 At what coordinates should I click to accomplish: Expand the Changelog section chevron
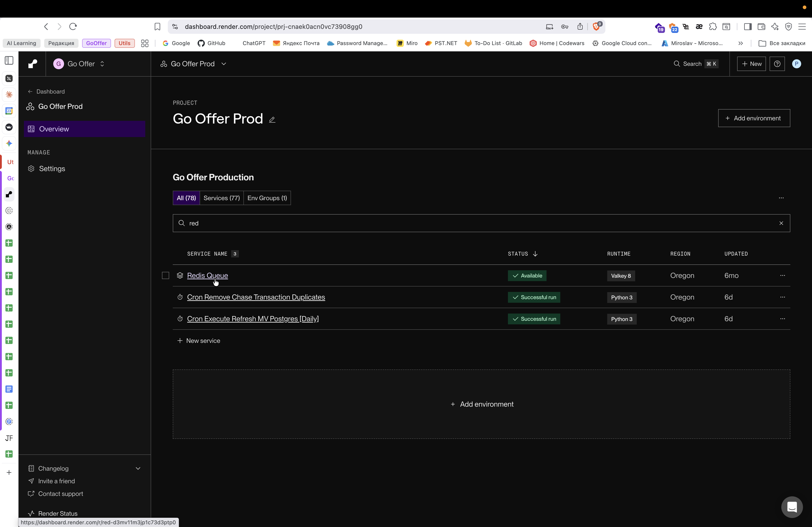pos(138,468)
